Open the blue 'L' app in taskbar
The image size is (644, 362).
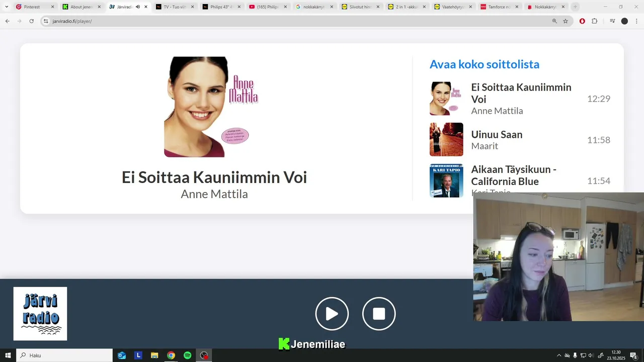coord(138,355)
